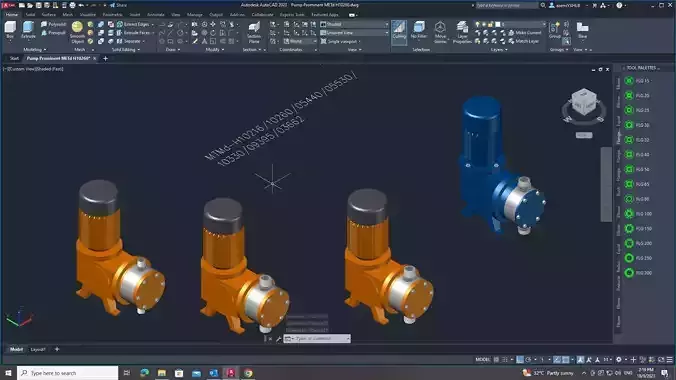Click the tool palettes vertical scrollbar
Screen dimensions: 676x380
pyautogui.click(x=606, y=185)
